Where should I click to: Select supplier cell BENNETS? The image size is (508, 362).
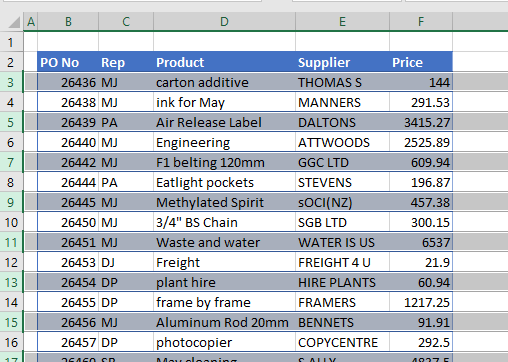click(342, 322)
